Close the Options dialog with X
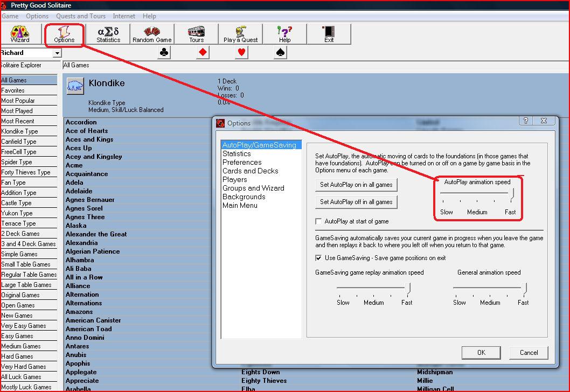The width and height of the screenshot is (570, 392). click(x=544, y=121)
